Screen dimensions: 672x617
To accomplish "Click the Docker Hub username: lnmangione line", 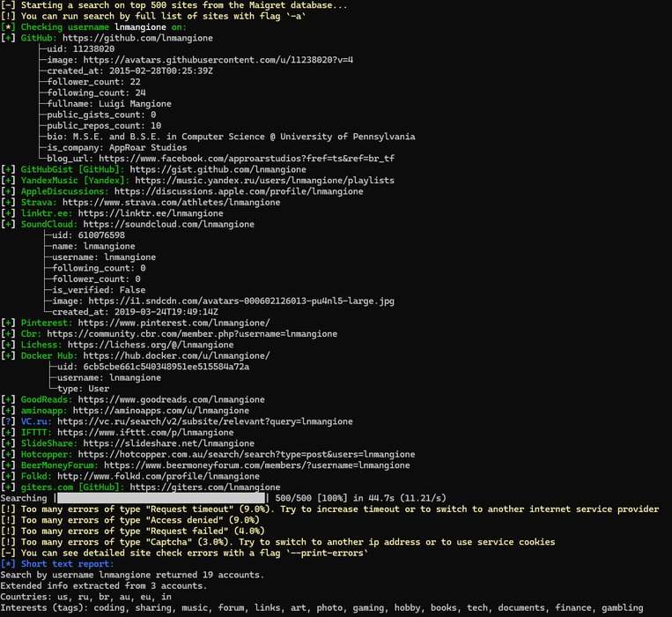I will [109, 378].
